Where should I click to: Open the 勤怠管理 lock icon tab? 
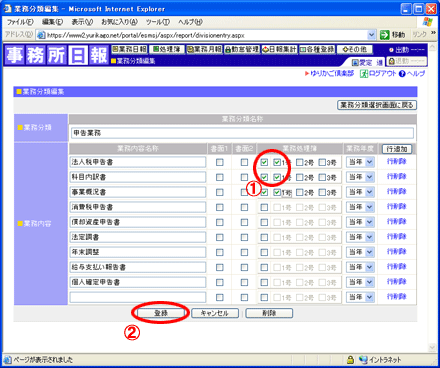coord(242,49)
